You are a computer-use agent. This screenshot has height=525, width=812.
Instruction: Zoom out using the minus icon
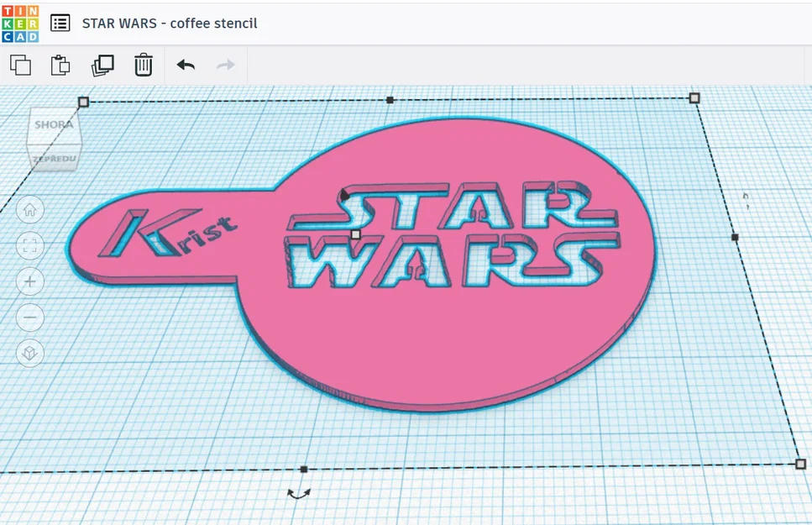pos(29,318)
